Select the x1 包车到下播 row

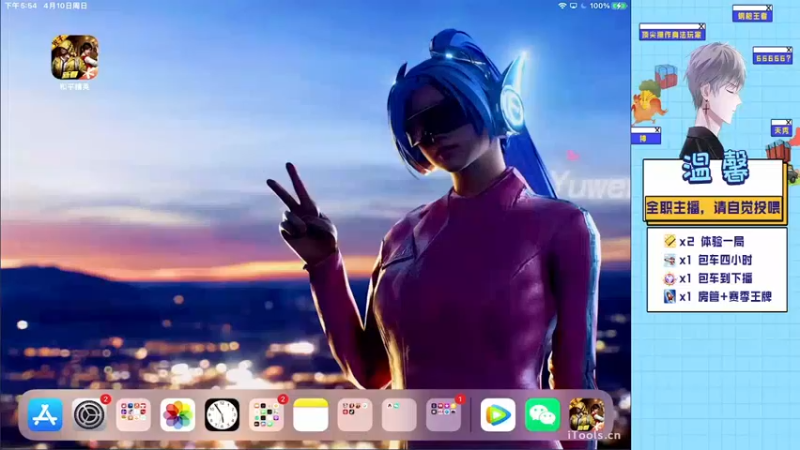(x=708, y=279)
